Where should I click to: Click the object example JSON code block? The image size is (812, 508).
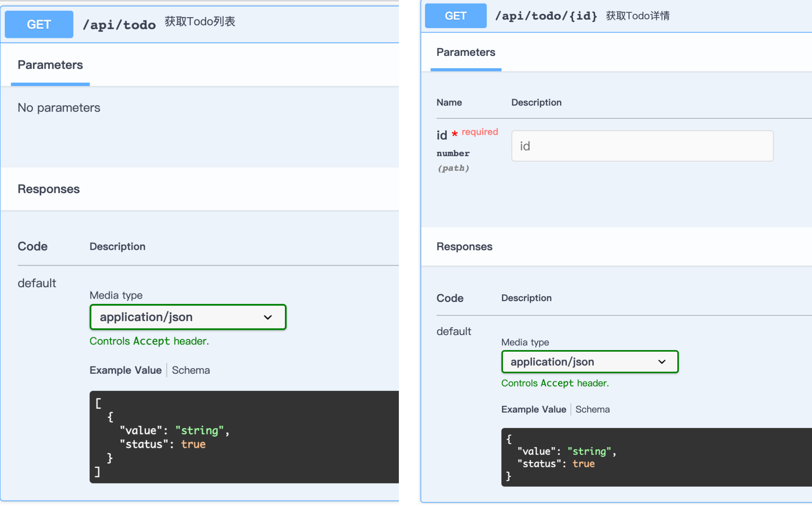(656, 457)
